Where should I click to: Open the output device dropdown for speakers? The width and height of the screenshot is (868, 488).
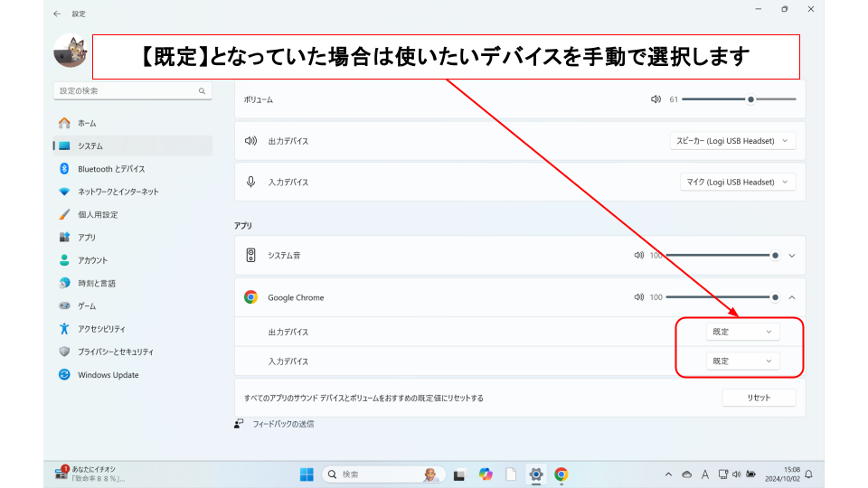[x=733, y=141]
